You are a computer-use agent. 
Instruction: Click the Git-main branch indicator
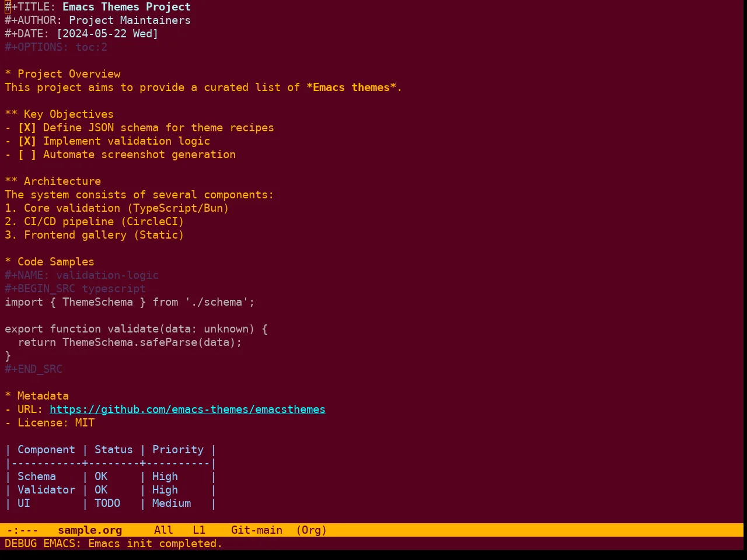[257, 530]
